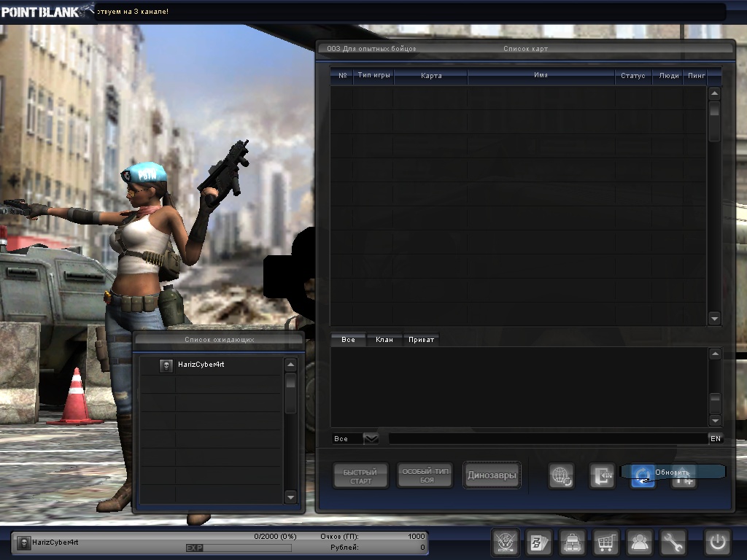The height and width of the screenshot is (560, 747).
Task: Click waiting list scrollbar down arrow
Action: tap(290, 497)
